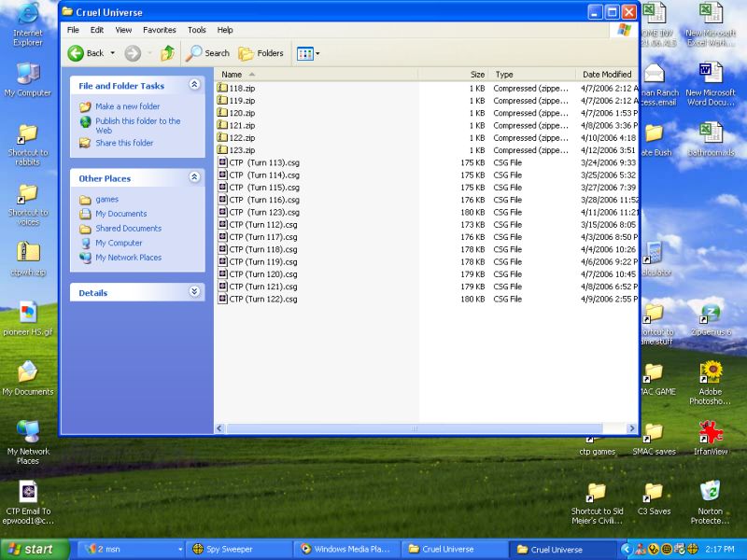Viewport: 747px width, 560px height.
Task: Open the Tools menu
Action: (196, 30)
